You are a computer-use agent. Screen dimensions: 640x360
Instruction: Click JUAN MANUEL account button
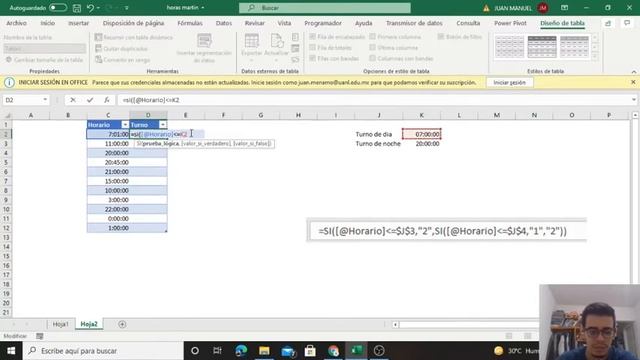coord(521,8)
